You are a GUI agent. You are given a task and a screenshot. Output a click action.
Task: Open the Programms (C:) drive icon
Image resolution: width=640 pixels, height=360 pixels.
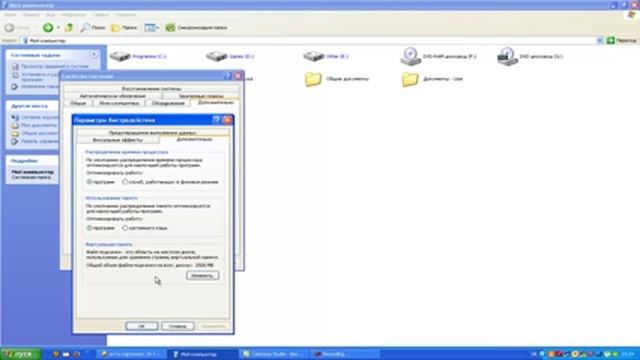coord(120,56)
